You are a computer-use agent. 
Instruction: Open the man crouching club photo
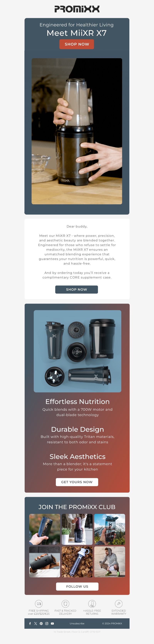(x=110, y=562)
